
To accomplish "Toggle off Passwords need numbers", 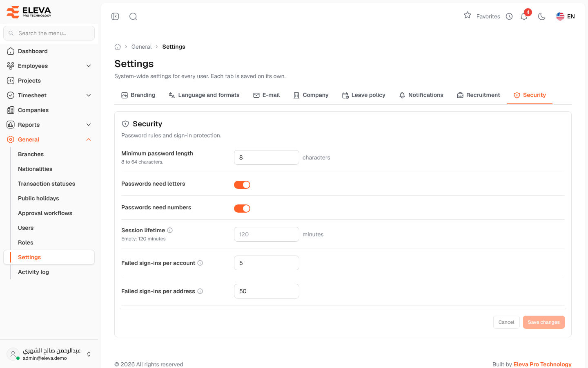I will click(242, 209).
